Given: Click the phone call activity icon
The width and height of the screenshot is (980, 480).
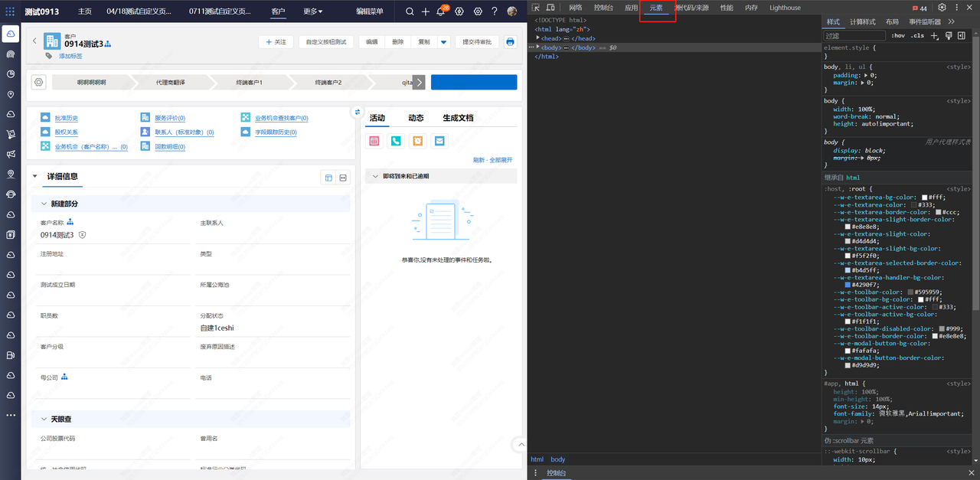Looking at the screenshot, I should click(x=395, y=141).
